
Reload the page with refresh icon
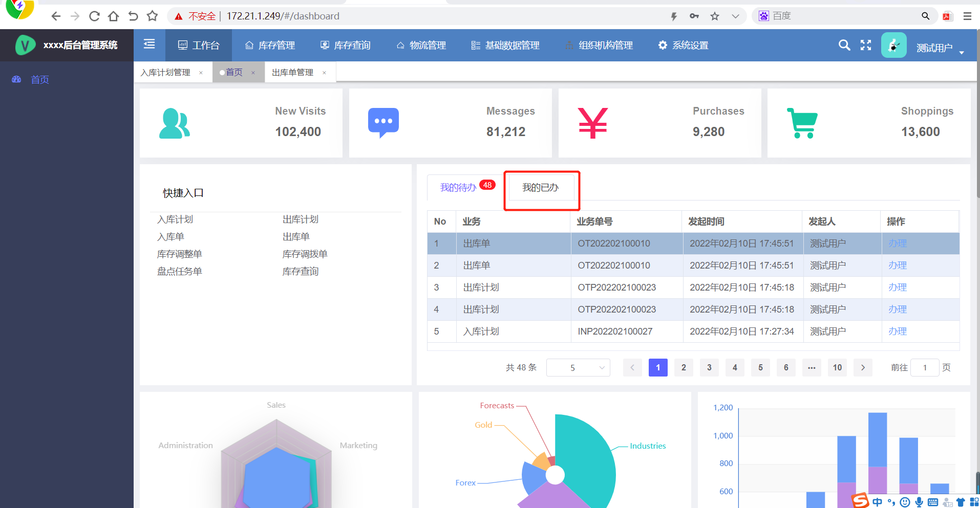coord(94,16)
